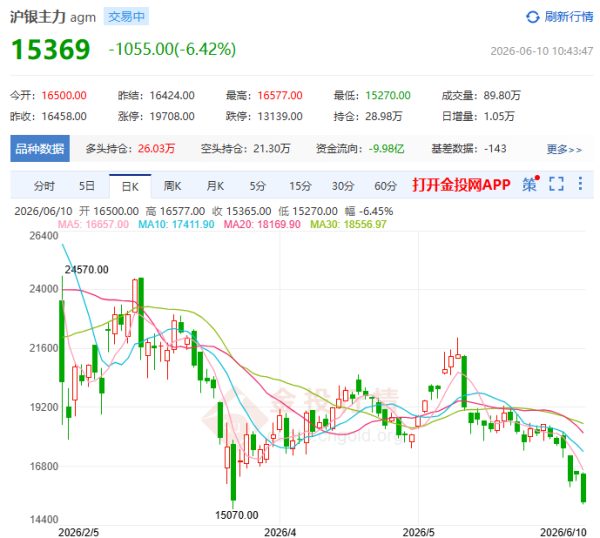Click 空头持仓 value 21.30万
Image resolution: width=600 pixels, height=538 pixels.
pyautogui.click(x=272, y=148)
